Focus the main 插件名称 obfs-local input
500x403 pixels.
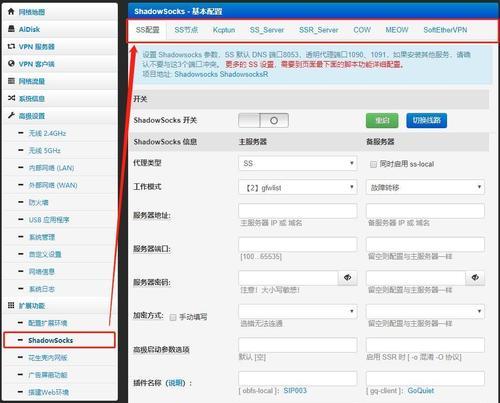pos(298,379)
